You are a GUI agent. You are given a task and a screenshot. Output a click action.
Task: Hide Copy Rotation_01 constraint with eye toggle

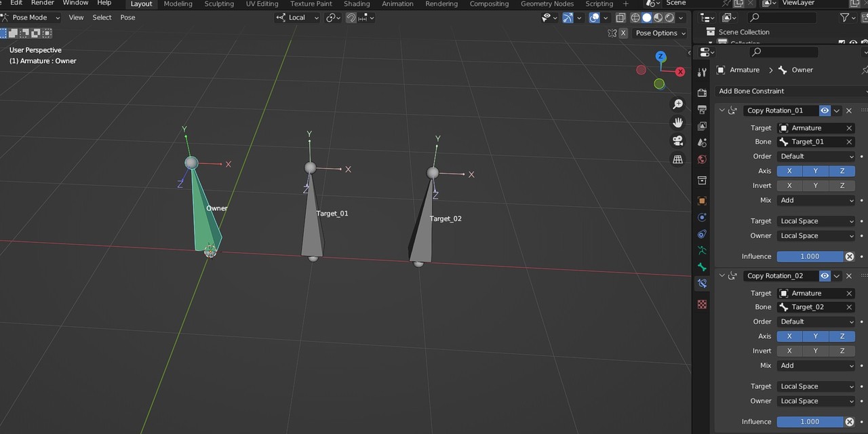(825, 111)
